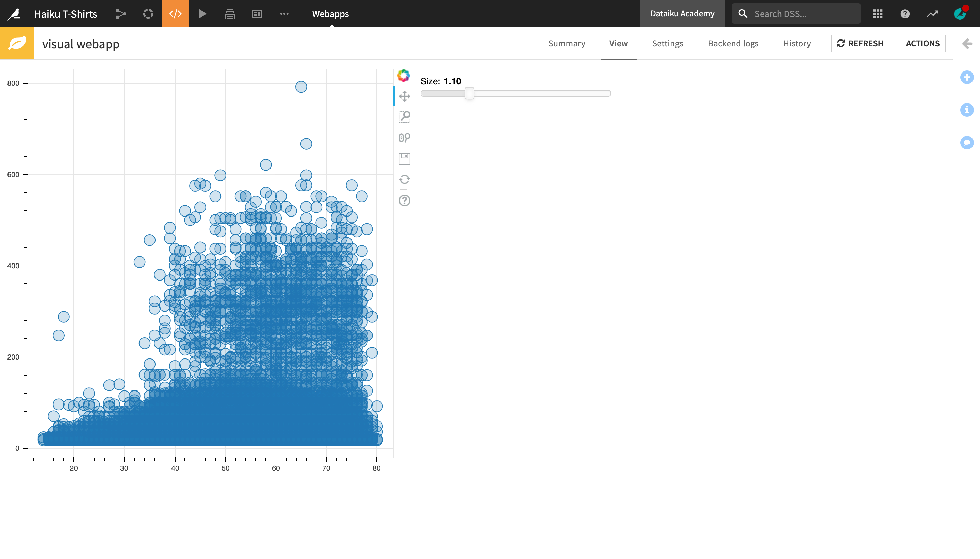Switch to the Settings tab
This screenshot has width=980, height=559.
[668, 43]
